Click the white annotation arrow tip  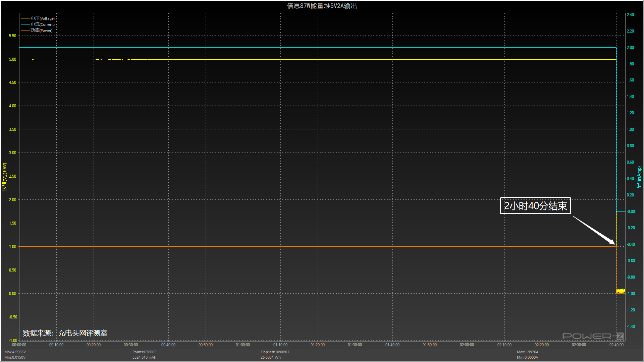pos(614,244)
